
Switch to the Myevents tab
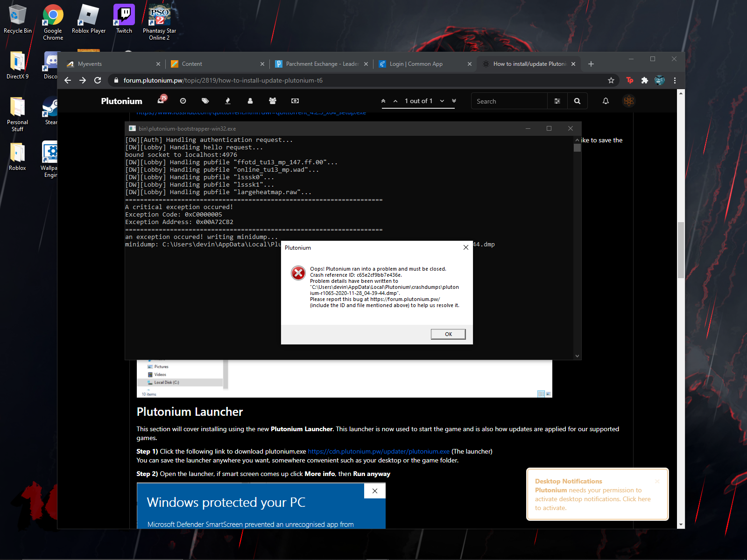tap(113, 64)
